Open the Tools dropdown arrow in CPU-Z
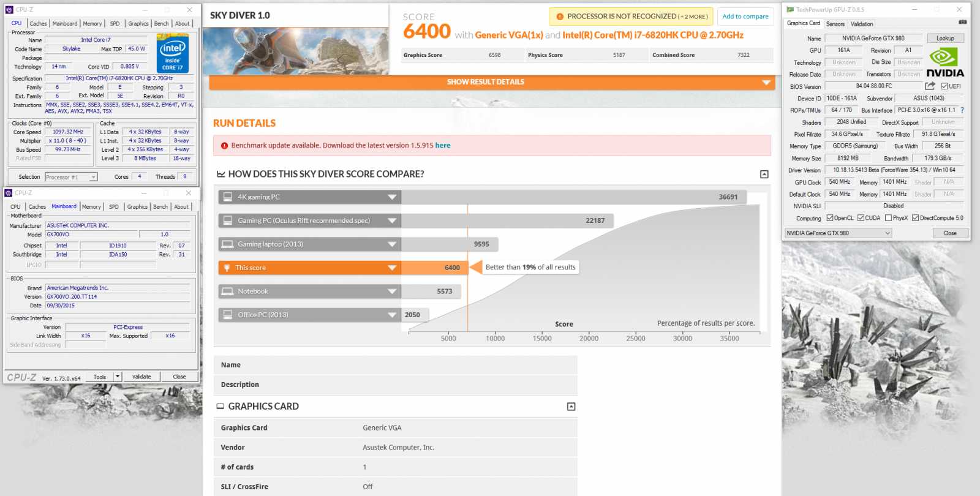The width and height of the screenshot is (980, 496). tap(118, 377)
